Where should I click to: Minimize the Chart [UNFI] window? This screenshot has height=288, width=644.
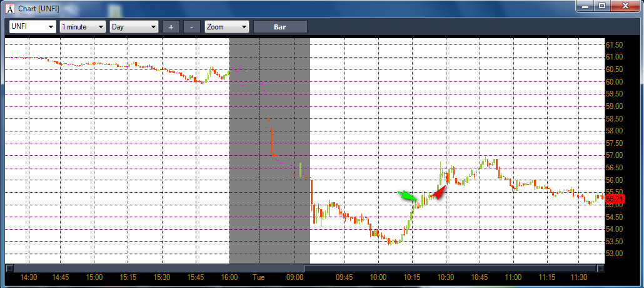pyautogui.click(x=585, y=6)
